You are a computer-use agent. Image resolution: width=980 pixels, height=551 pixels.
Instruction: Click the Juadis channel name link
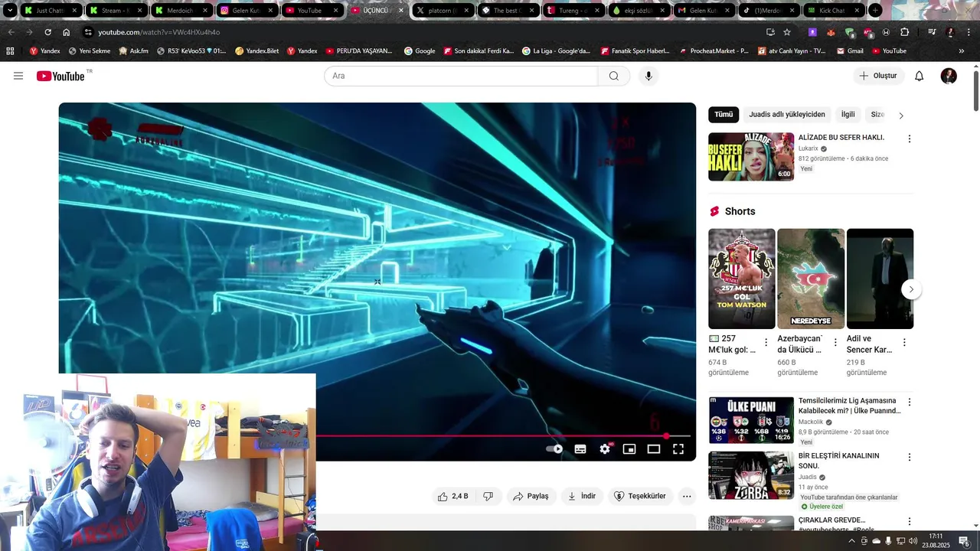807,477
